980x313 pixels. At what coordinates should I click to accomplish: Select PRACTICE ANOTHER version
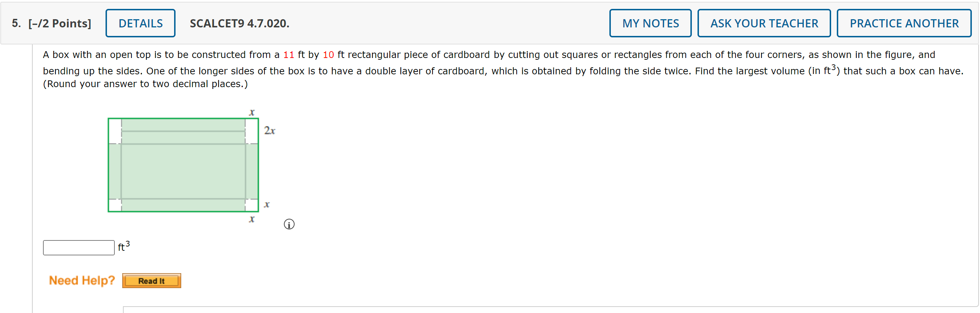pyautogui.click(x=904, y=23)
